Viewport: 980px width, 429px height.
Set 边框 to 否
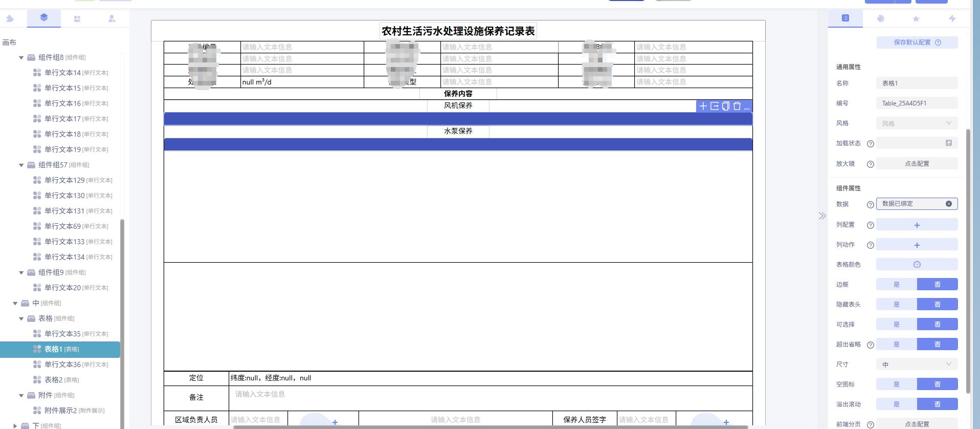click(938, 284)
